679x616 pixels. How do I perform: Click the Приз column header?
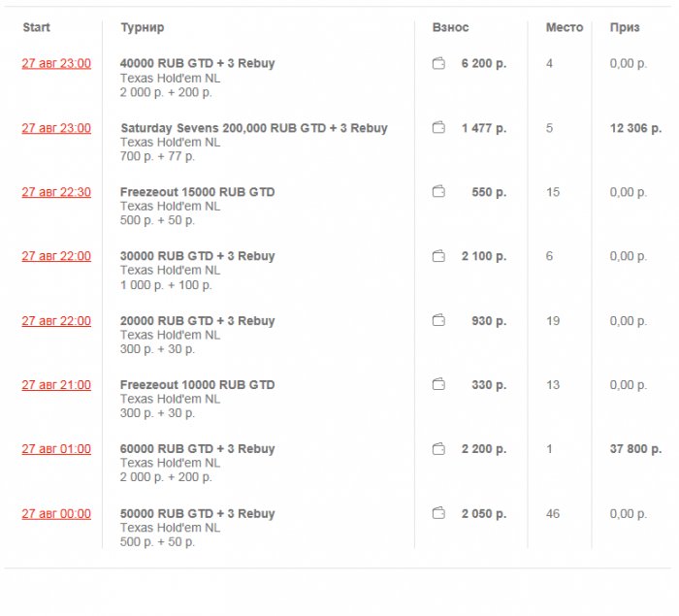pyautogui.click(x=625, y=27)
